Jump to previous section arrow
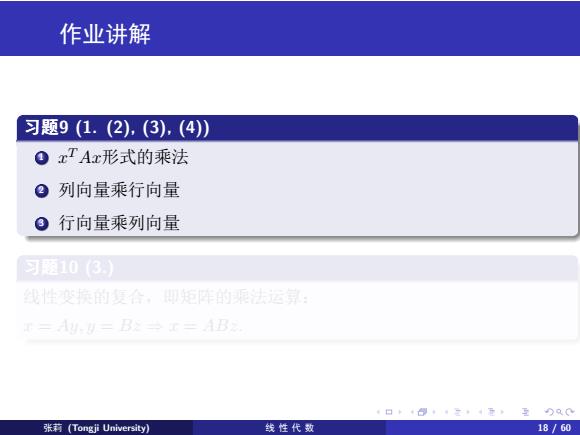This screenshot has height=435, width=580. [480, 412]
